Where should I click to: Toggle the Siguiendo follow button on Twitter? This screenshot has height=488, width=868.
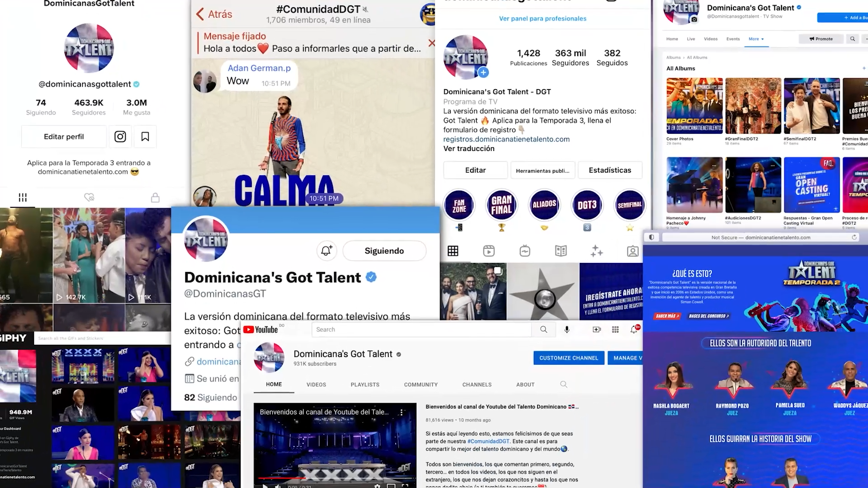[x=384, y=251]
